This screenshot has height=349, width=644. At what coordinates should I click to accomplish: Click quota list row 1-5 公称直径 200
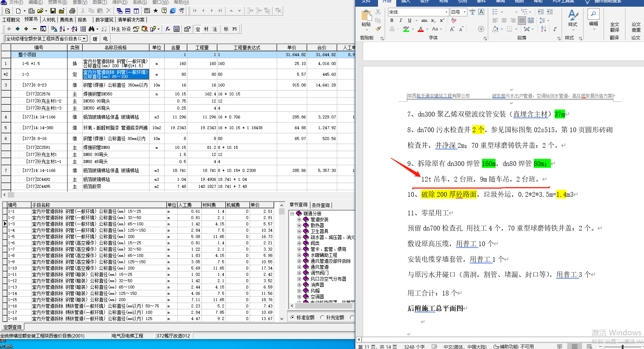coord(140,237)
